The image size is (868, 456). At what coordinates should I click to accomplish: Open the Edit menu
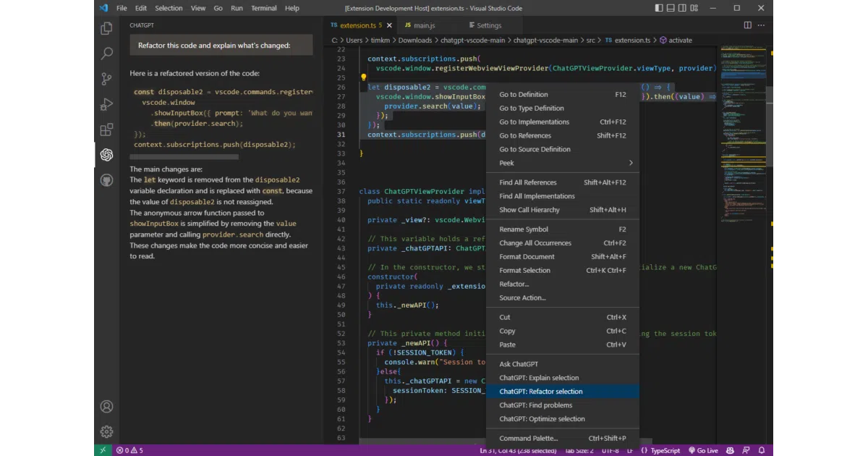pyautogui.click(x=140, y=8)
